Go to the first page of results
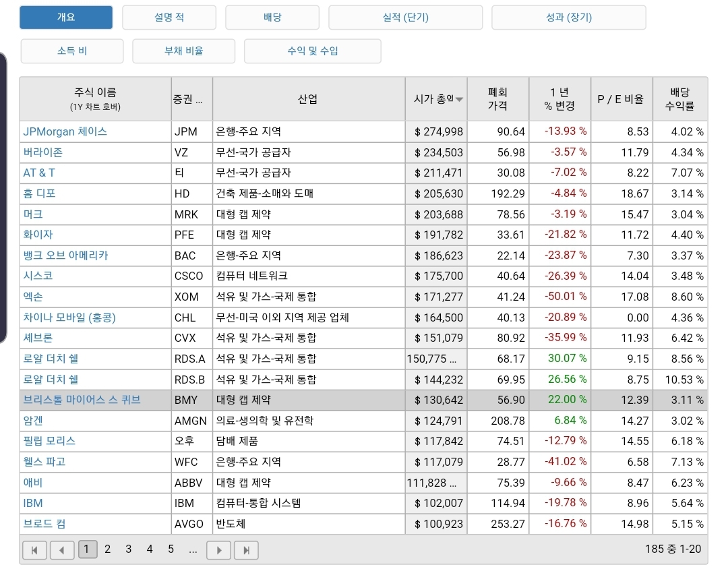Image resolution: width=728 pixels, height=571 pixels. pos(35,550)
